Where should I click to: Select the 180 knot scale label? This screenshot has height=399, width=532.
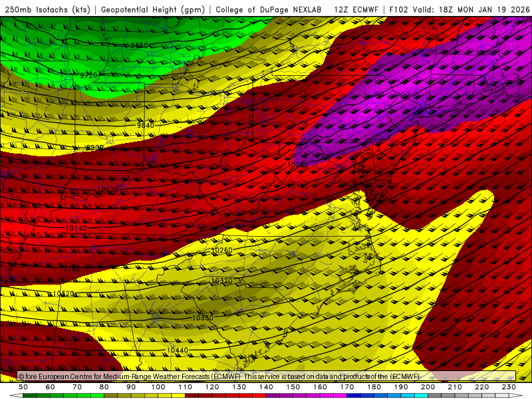374,387
